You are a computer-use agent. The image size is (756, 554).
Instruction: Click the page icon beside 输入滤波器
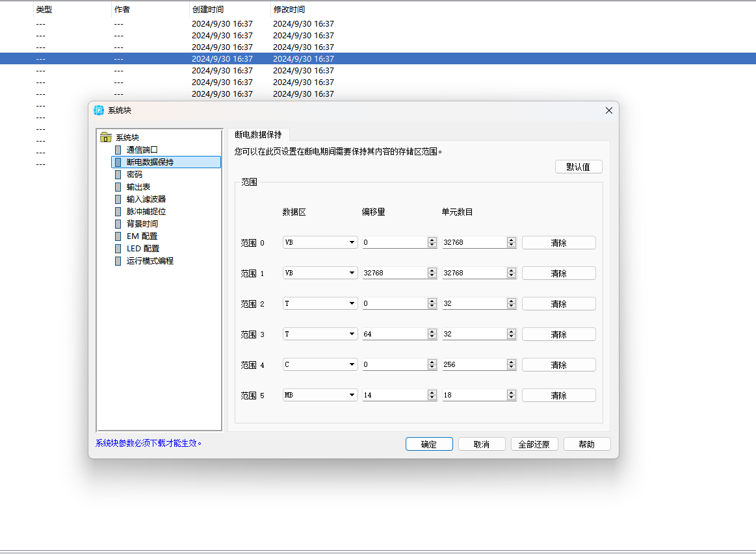click(x=118, y=199)
